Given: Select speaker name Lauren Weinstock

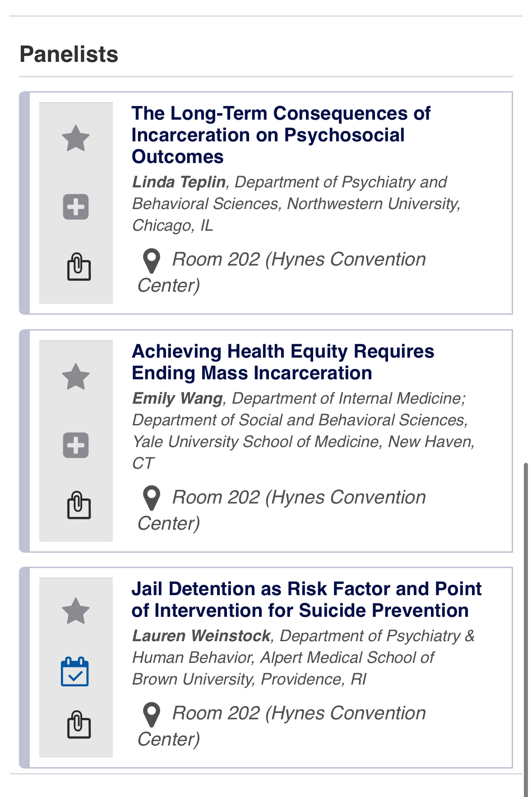Looking at the screenshot, I should pos(201,636).
